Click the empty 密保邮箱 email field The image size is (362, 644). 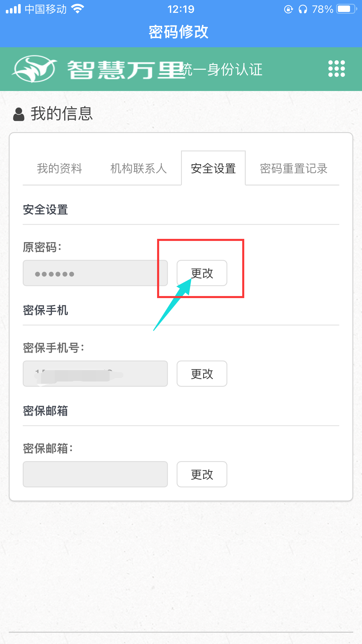click(x=95, y=474)
